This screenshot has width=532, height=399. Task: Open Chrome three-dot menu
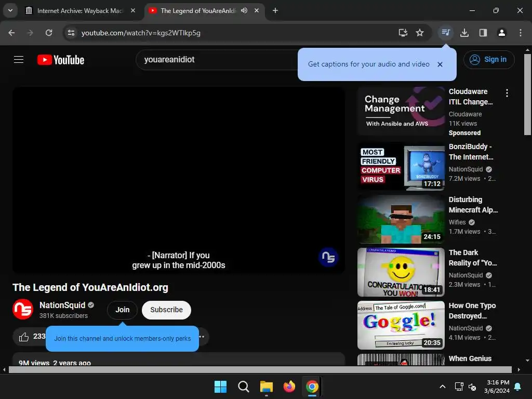pyautogui.click(x=520, y=33)
